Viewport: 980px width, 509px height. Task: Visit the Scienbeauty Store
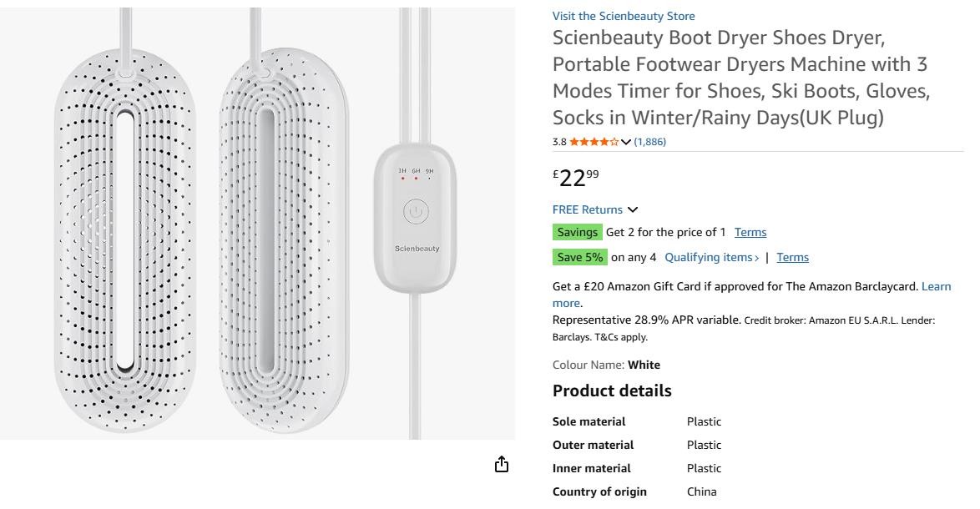(x=624, y=16)
